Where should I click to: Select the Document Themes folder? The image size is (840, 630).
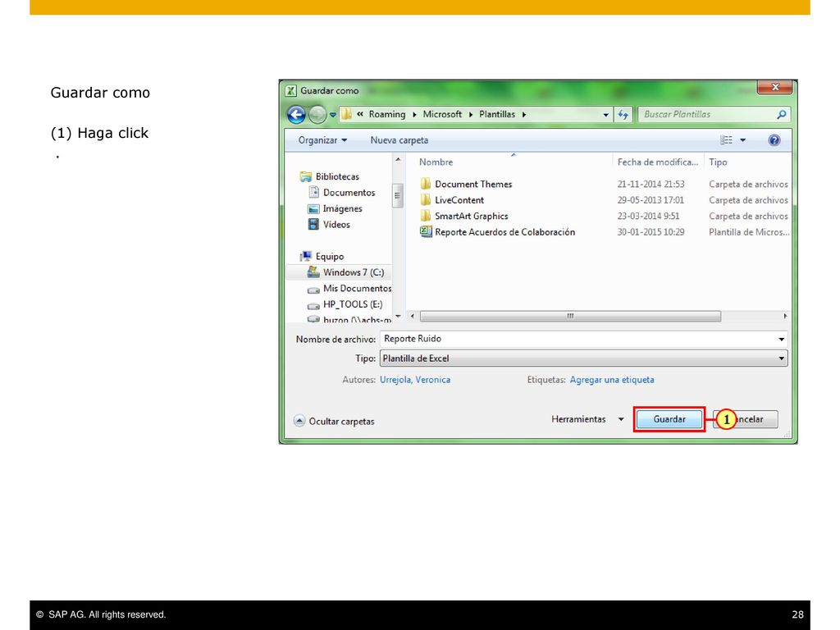473,185
